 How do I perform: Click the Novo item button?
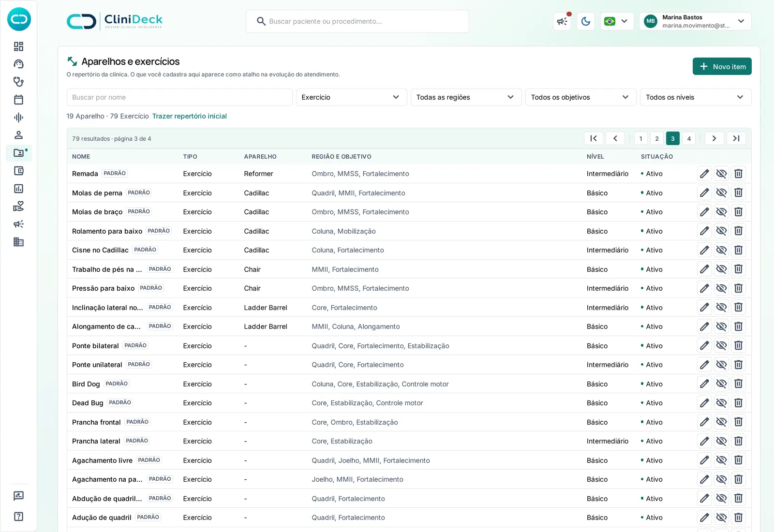click(x=722, y=66)
